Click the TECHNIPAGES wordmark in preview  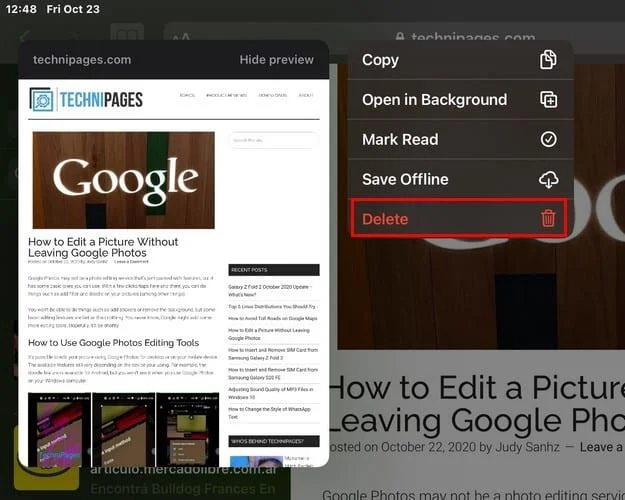(x=101, y=100)
